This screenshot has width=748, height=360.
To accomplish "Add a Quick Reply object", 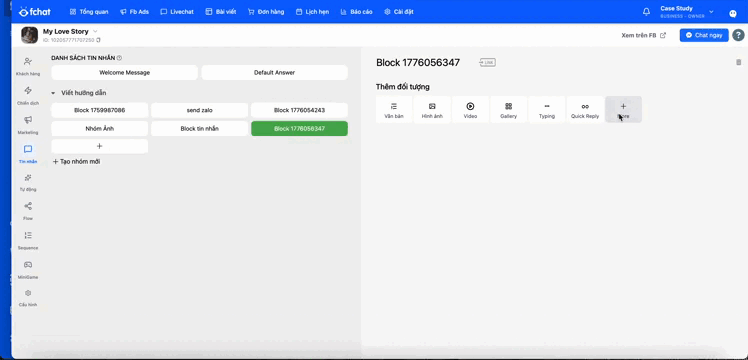I will 585,110.
